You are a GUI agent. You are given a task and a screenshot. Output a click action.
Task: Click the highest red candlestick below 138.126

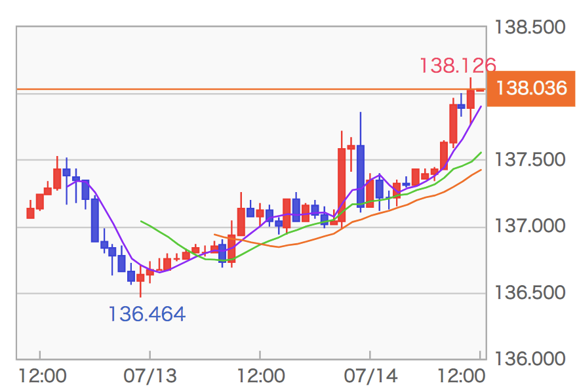pos(471,99)
